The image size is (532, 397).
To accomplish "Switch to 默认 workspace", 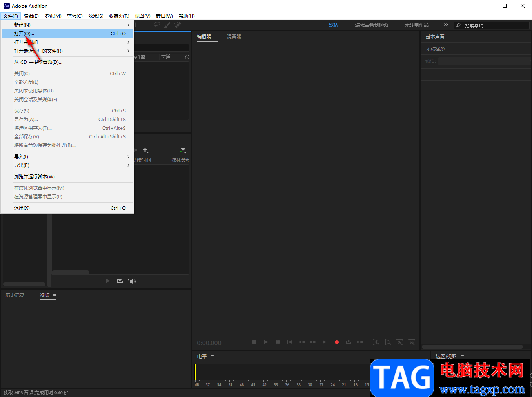I will click(334, 25).
